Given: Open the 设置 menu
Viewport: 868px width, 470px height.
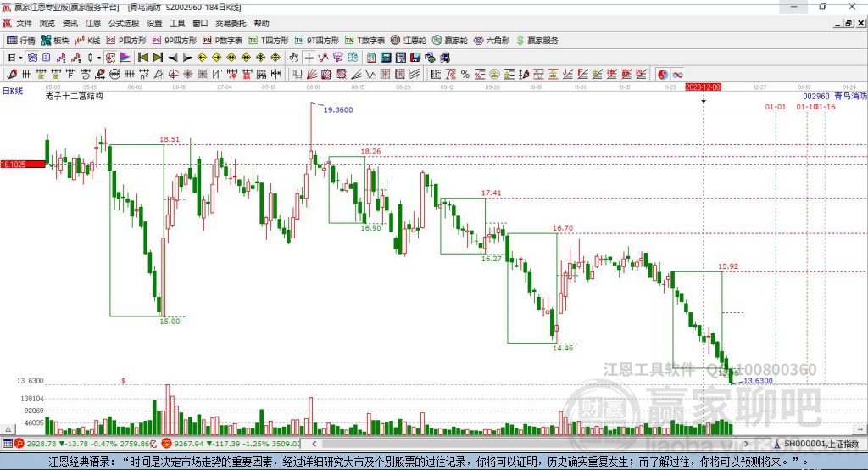Looking at the screenshot, I should [154, 23].
